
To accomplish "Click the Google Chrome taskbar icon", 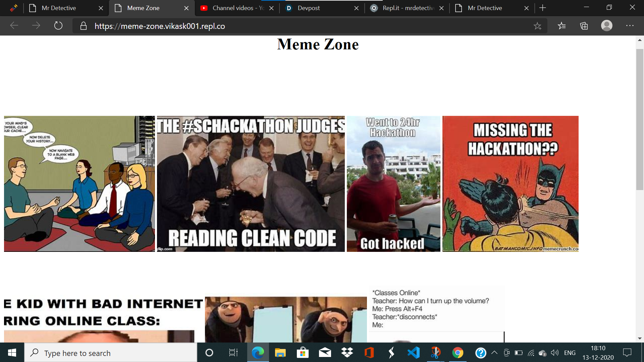I will [x=458, y=353].
